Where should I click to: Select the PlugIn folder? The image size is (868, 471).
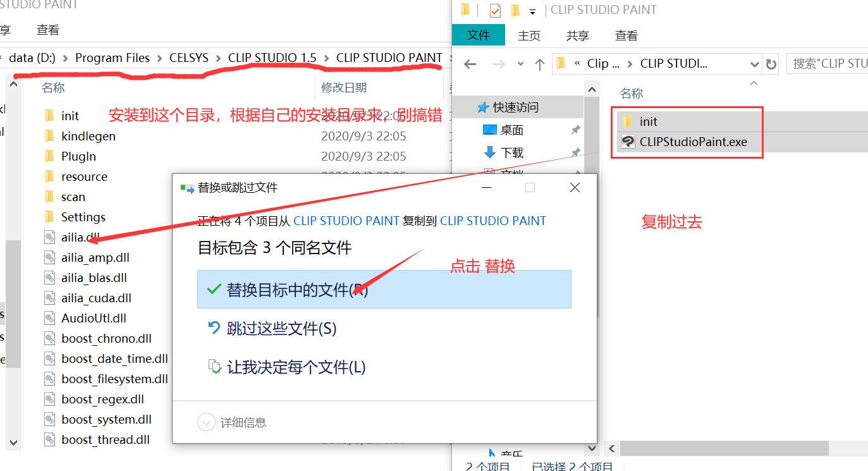[78, 156]
